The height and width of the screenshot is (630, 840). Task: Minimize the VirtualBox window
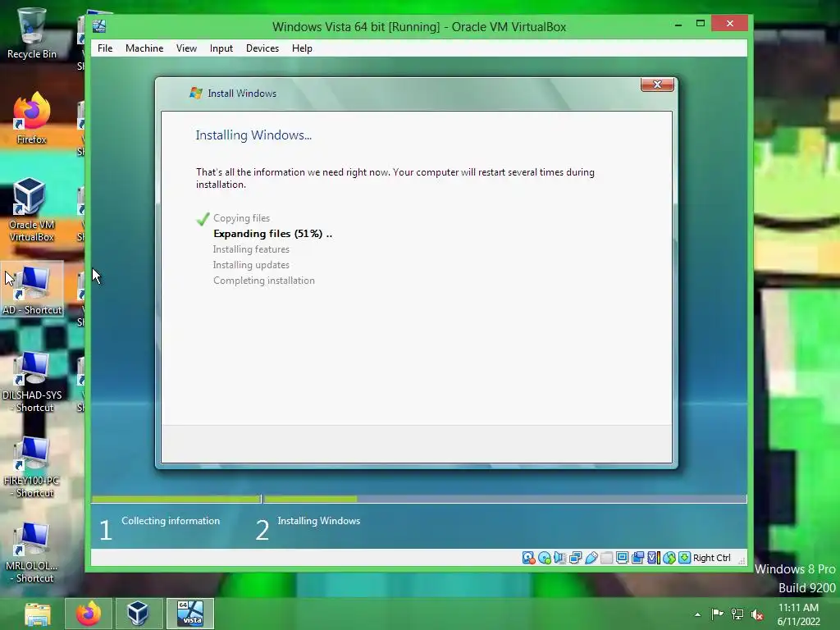pyautogui.click(x=678, y=24)
